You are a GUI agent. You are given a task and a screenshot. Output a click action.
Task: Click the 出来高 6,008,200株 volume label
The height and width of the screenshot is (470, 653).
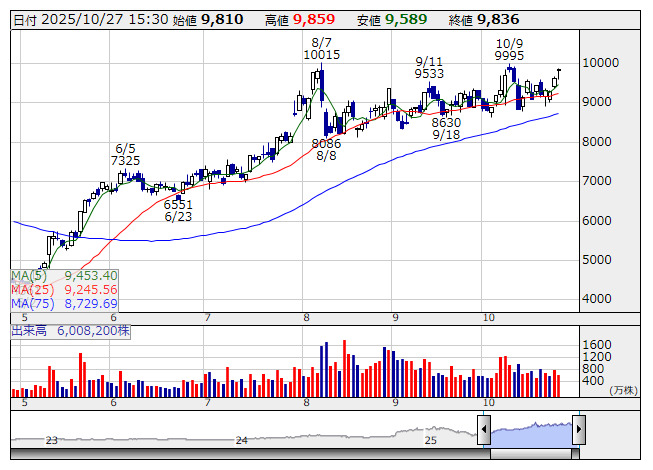coord(70,331)
